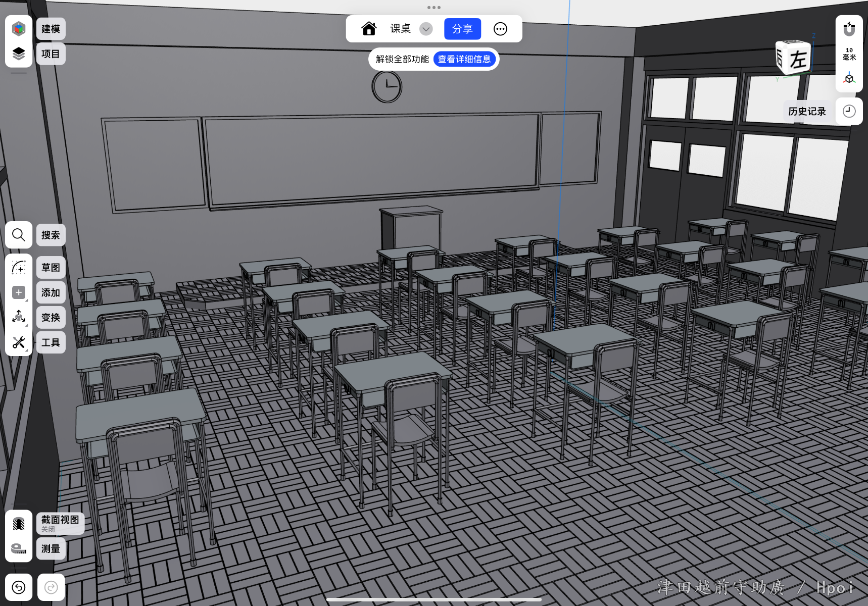Toggle the snapping magnet icon
The height and width of the screenshot is (606, 868).
click(849, 29)
